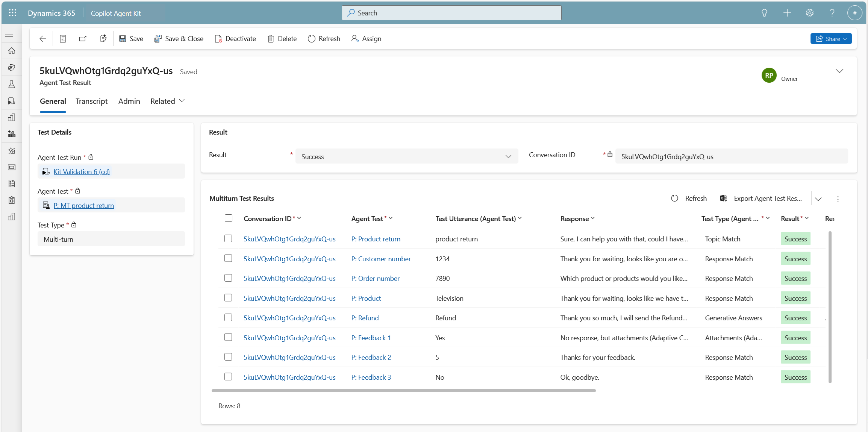Image resolution: width=868 pixels, height=432 pixels.
Task: Click the plus quick-create icon
Action: tap(787, 13)
